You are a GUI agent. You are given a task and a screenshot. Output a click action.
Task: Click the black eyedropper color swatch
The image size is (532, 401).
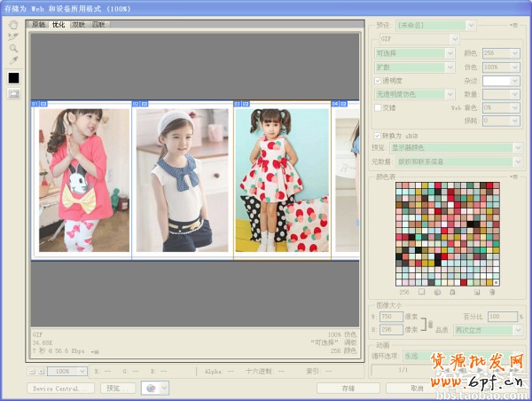click(x=13, y=78)
